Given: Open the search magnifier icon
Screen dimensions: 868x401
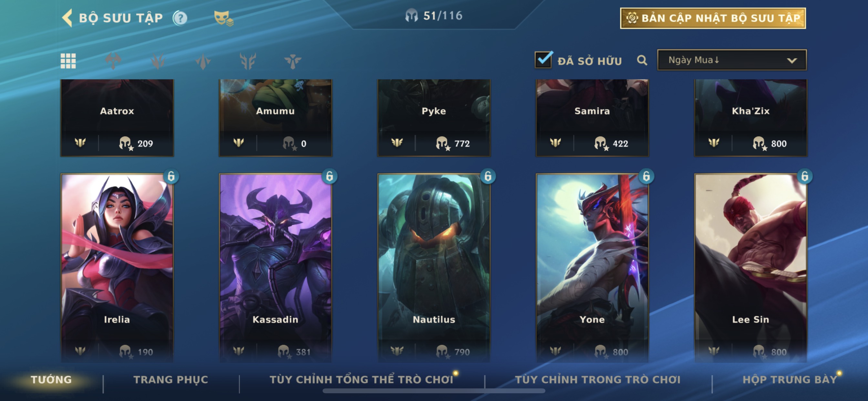Looking at the screenshot, I should pos(642,61).
